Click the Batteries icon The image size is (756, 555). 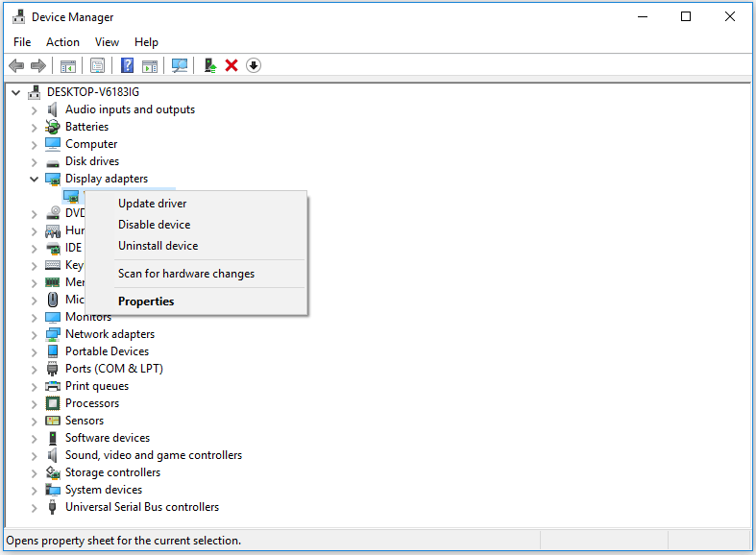coord(53,127)
